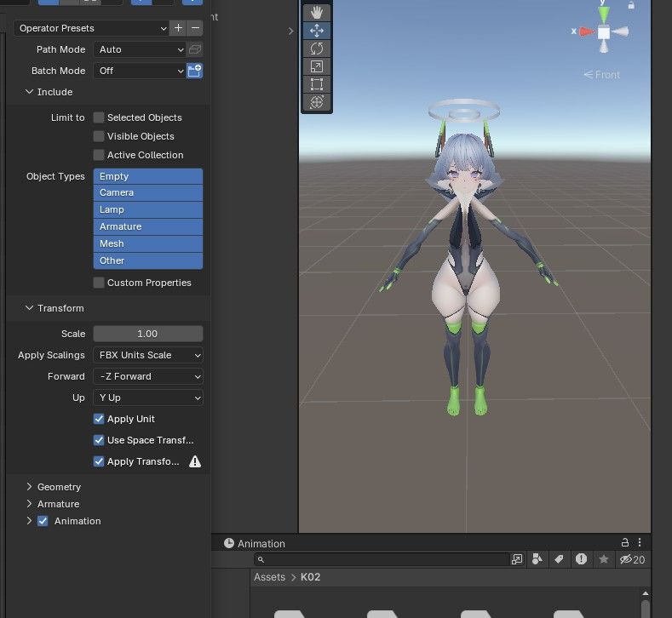Open search in Unity Search window
Viewport: 672px width, 618px height.
click(x=517, y=559)
